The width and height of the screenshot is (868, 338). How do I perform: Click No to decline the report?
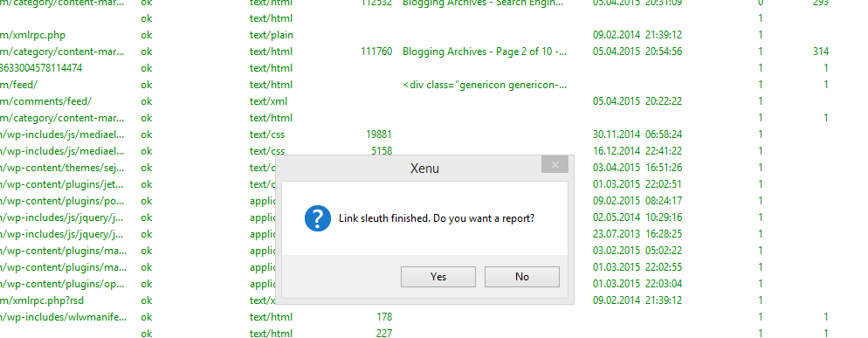522,277
